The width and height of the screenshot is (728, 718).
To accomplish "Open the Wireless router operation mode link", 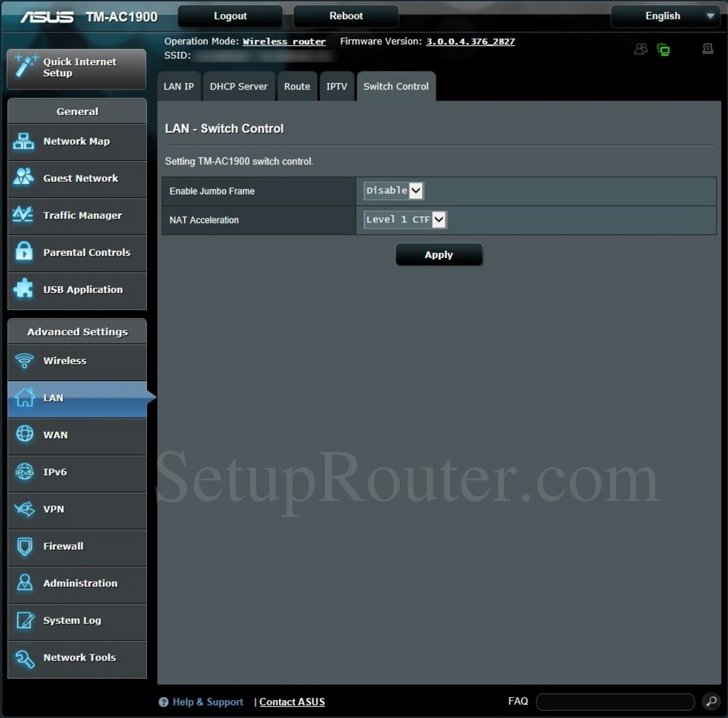I will pyautogui.click(x=284, y=41).
